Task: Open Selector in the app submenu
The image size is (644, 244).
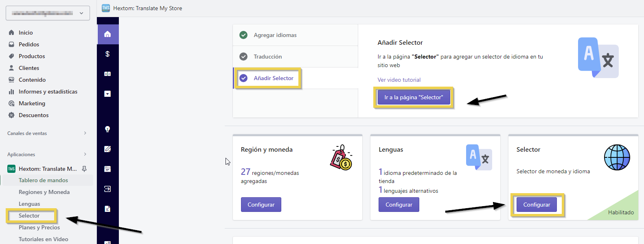Action: click(x=29, y=216)
